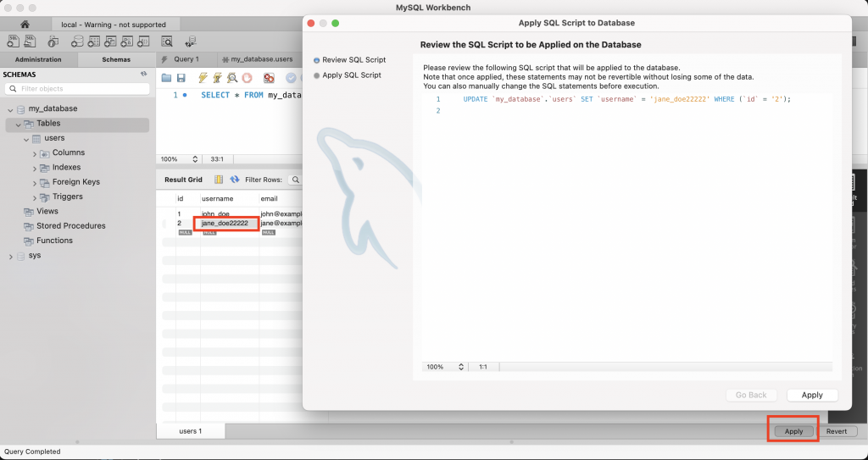The width and height of the screenshot is (868, 460).
Task: Toggle wrap cell content icon in Result Grid
Action: click(219, 180)
